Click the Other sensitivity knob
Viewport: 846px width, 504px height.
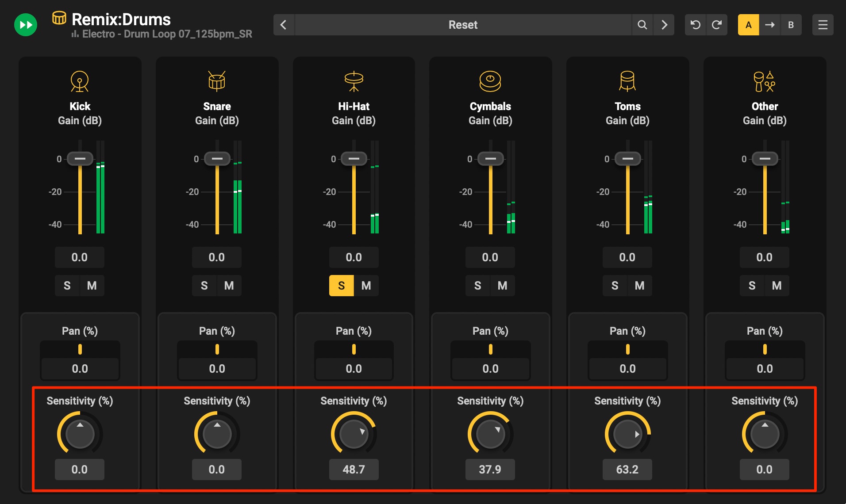coord(765,434)
